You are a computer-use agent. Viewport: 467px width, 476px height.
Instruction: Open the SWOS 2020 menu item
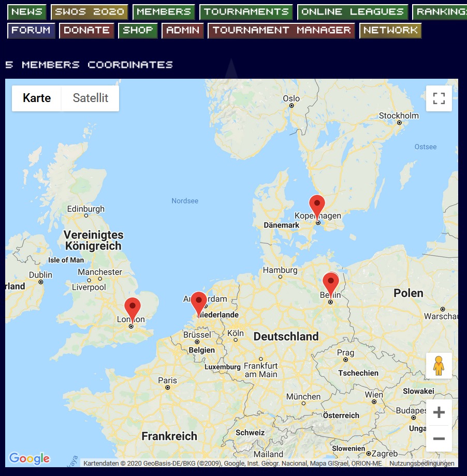pos(90,12)
